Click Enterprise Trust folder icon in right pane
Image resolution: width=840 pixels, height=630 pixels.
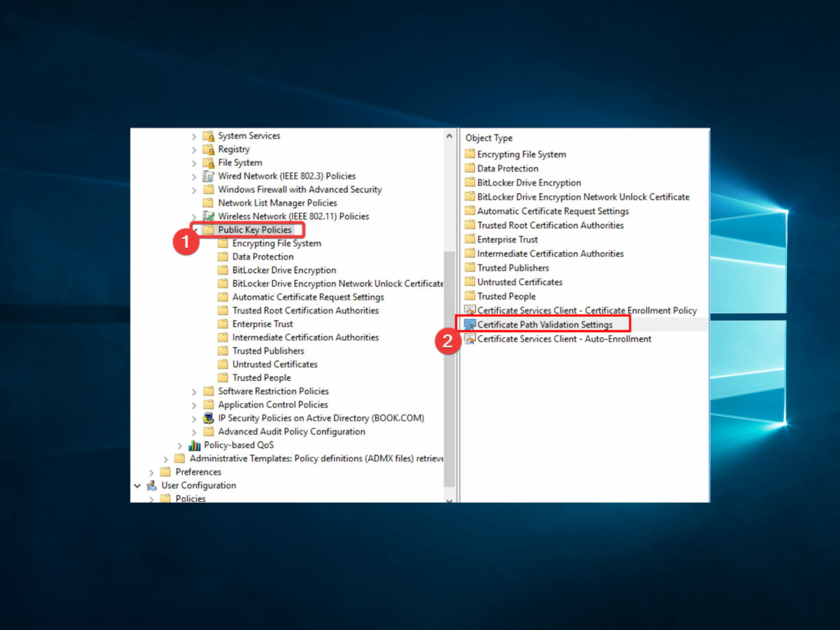click(x=470, y=239)
